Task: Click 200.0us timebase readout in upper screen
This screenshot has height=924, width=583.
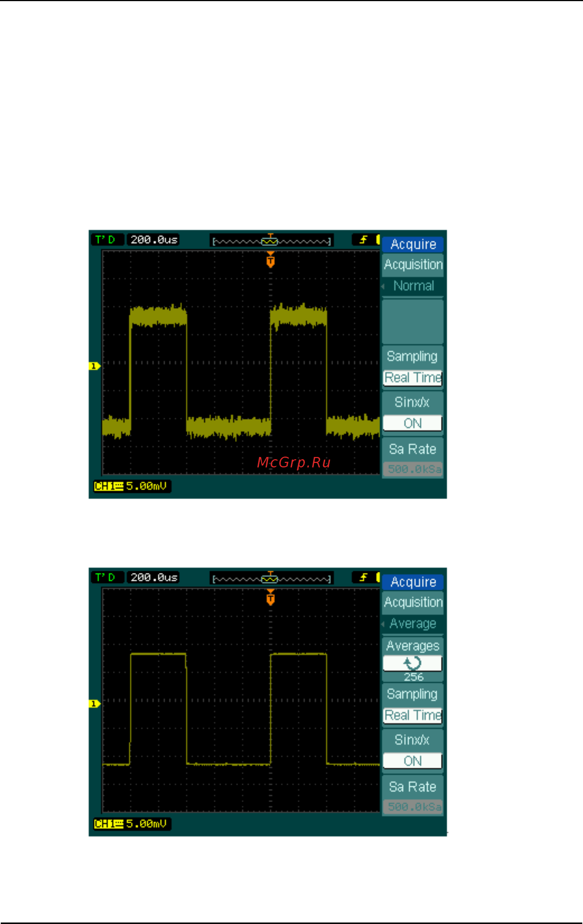Action: [x=154, y=240]
